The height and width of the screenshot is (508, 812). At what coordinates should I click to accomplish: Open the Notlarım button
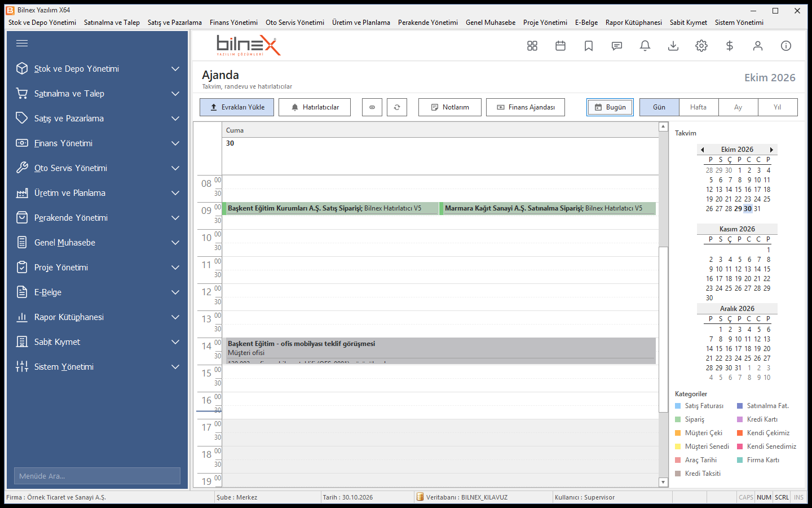pyautogui.click(x=450, y=107)
